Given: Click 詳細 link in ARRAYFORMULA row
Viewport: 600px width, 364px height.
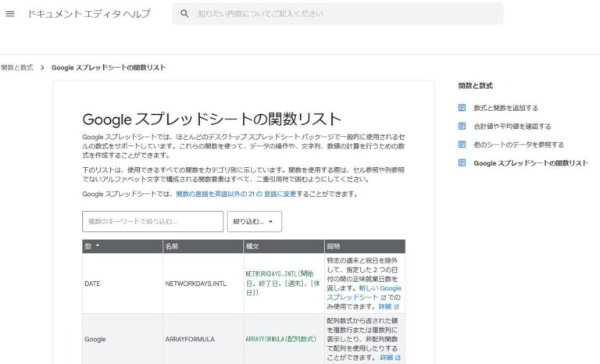Looking at the screenshot, I should coord(386,358).
